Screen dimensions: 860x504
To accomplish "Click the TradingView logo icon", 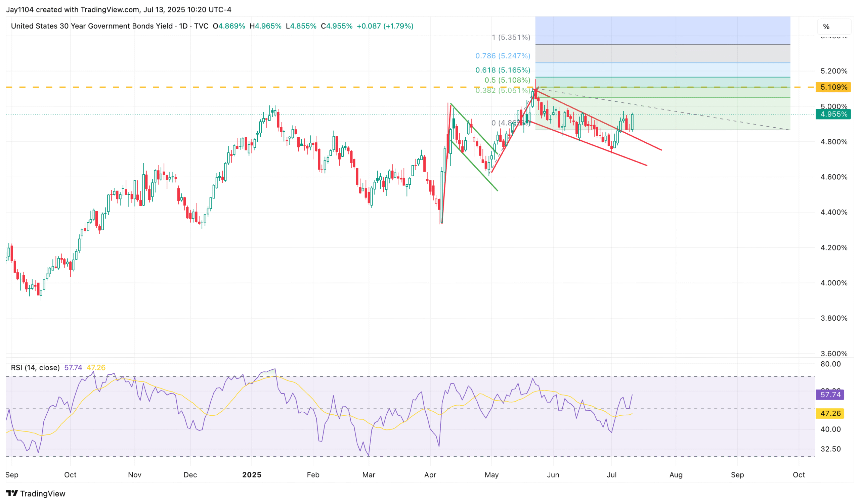I will [12, 494].
